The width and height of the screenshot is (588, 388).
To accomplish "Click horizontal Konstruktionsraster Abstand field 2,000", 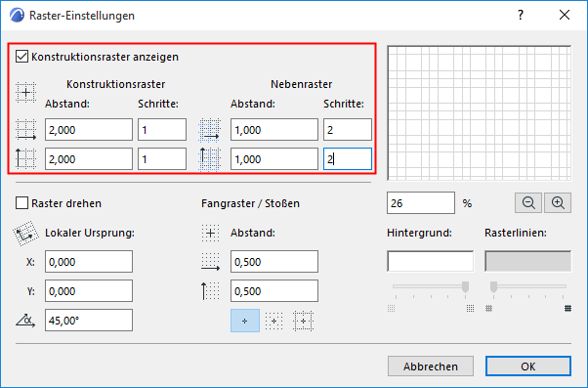I will [x=89, y=130].
